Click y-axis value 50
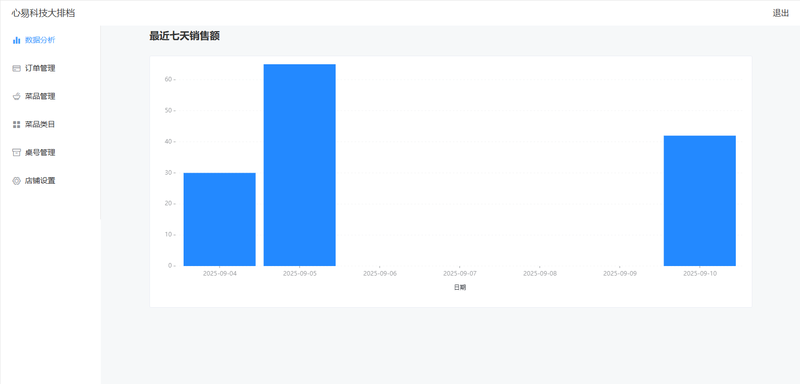This screenshot has width=800, height=384. click(167, 111)
